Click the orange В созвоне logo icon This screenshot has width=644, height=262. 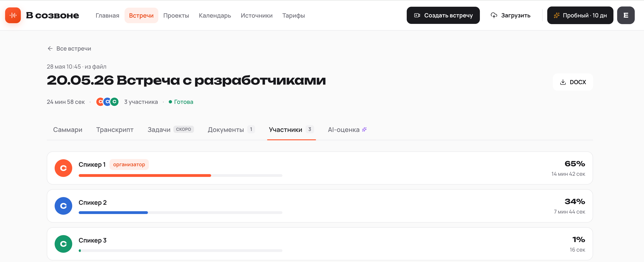[x=13, y=15]
